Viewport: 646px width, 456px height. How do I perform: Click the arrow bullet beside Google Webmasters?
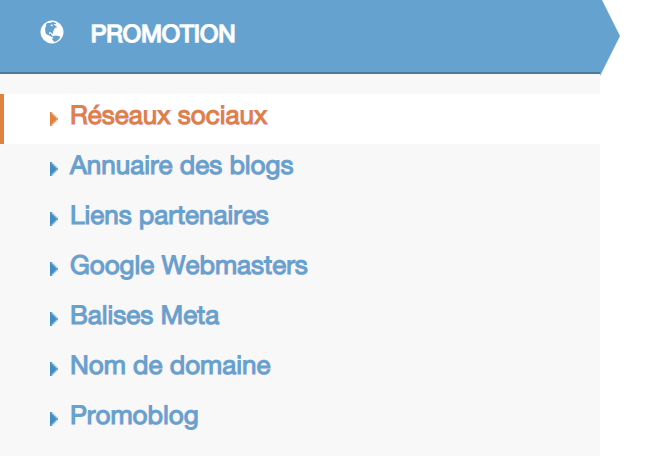pyautogui.click(x=54, y=269)
